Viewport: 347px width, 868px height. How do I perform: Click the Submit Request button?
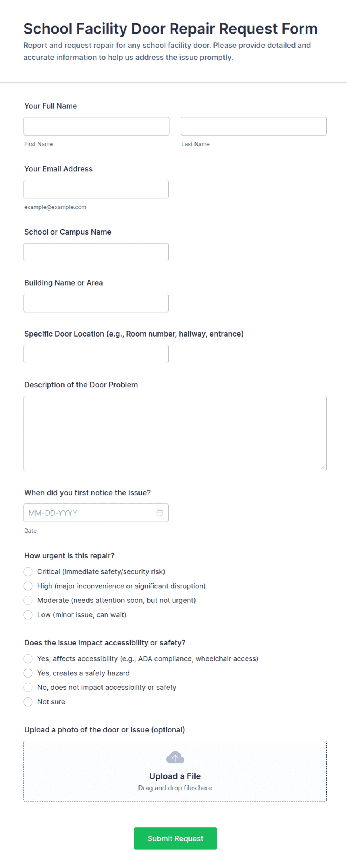click(x=175, y=838)
